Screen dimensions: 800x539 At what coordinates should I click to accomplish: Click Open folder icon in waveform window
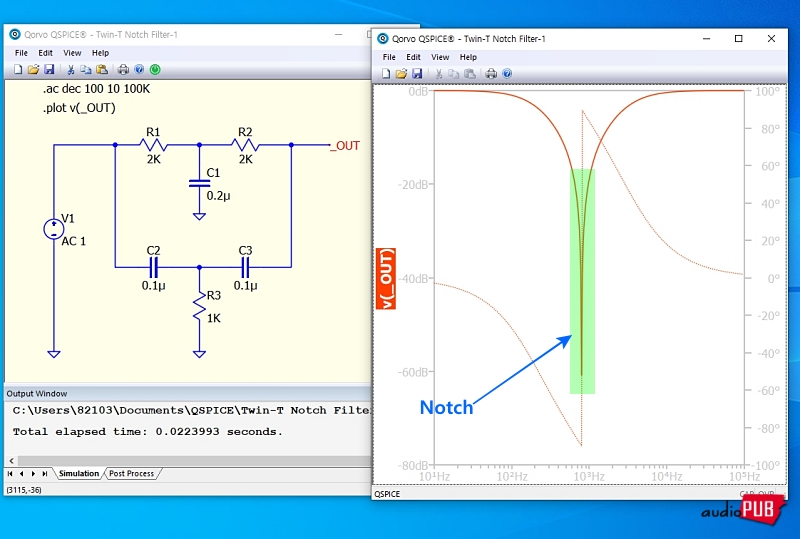tap(402, 74)
